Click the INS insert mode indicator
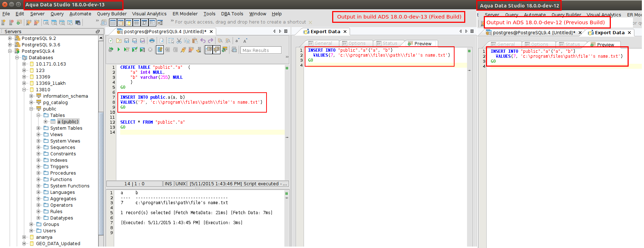The width and height of the screenshot is (644, 248). (168, 184)
